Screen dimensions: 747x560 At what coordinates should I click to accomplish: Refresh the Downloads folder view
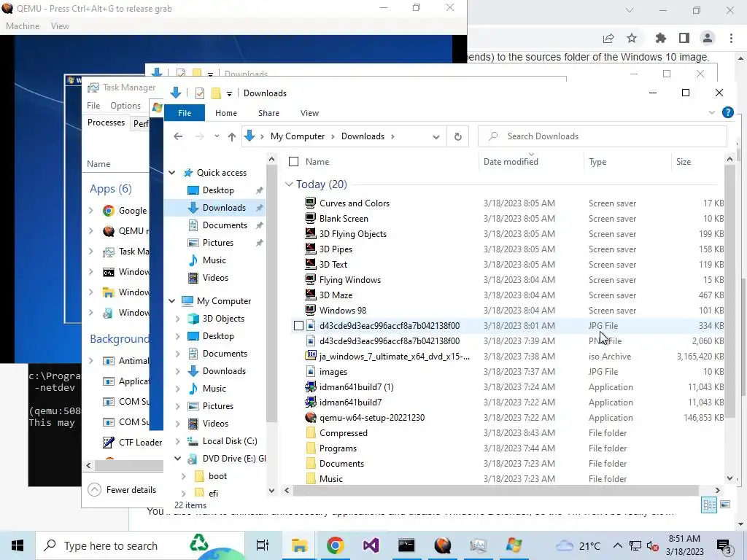[458, 136]
